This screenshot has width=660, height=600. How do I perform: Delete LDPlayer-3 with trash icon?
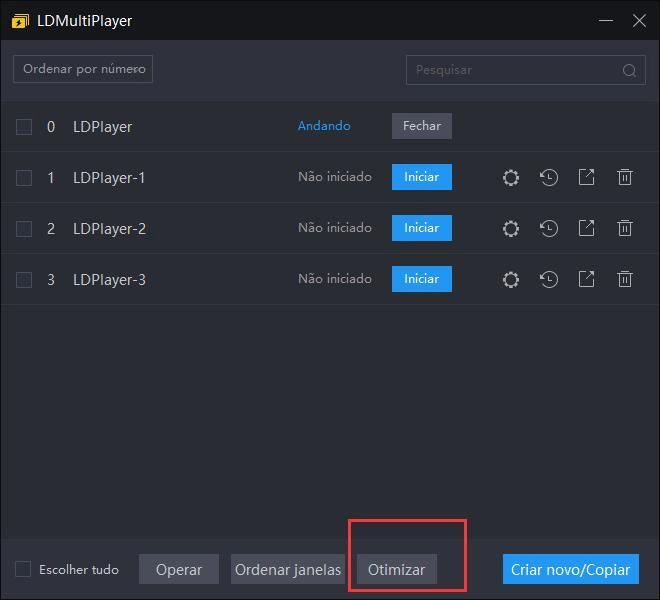point(625,279)
